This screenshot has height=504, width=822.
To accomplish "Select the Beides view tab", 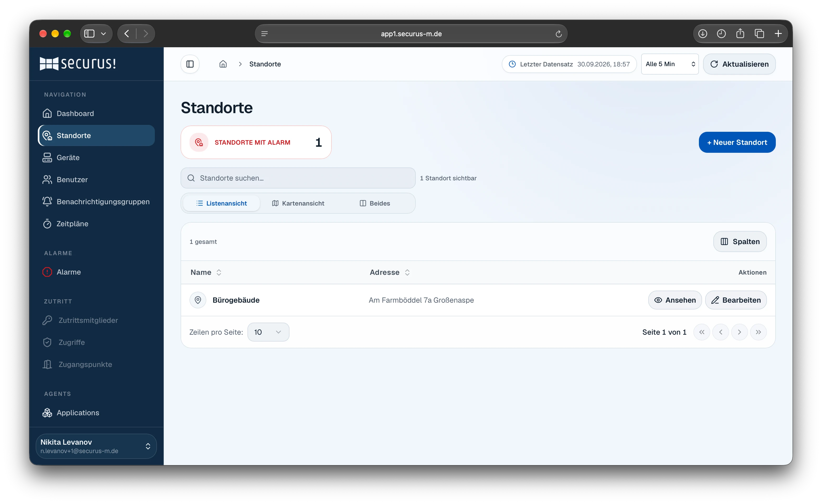I will [x=375, y=203].
